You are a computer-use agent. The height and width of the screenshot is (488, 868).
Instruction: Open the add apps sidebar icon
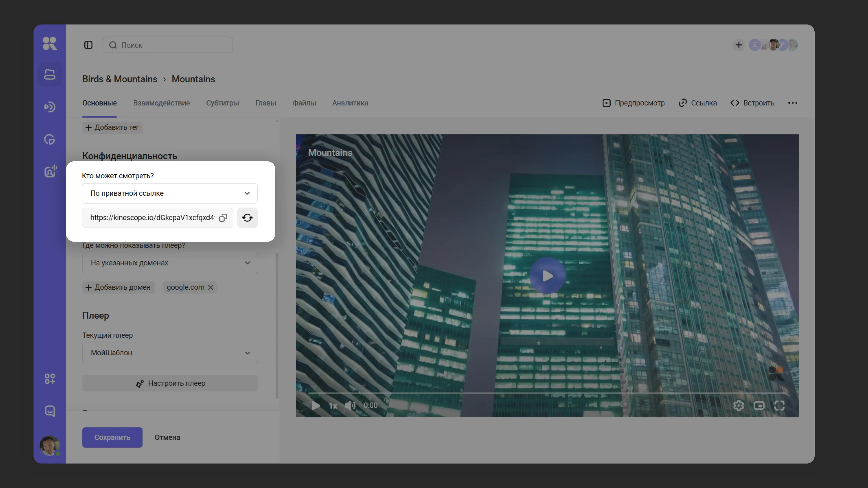click(x=50, y=379)
